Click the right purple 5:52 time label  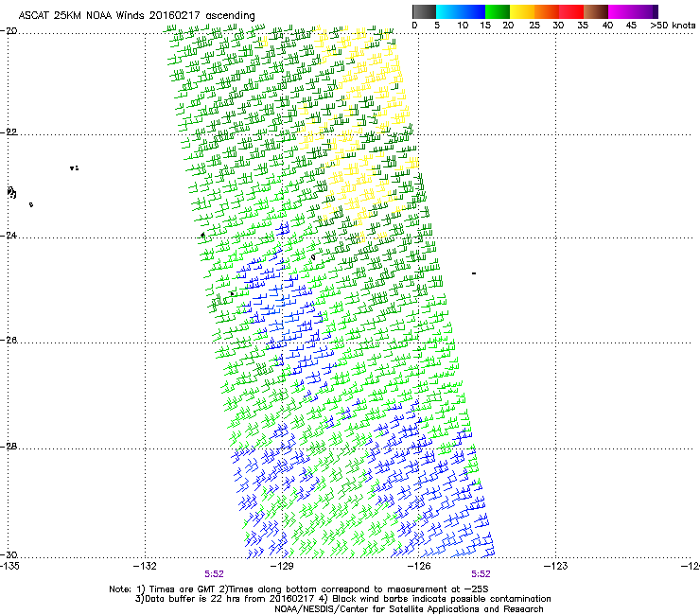pyautogui.click(x=481, y=574)
